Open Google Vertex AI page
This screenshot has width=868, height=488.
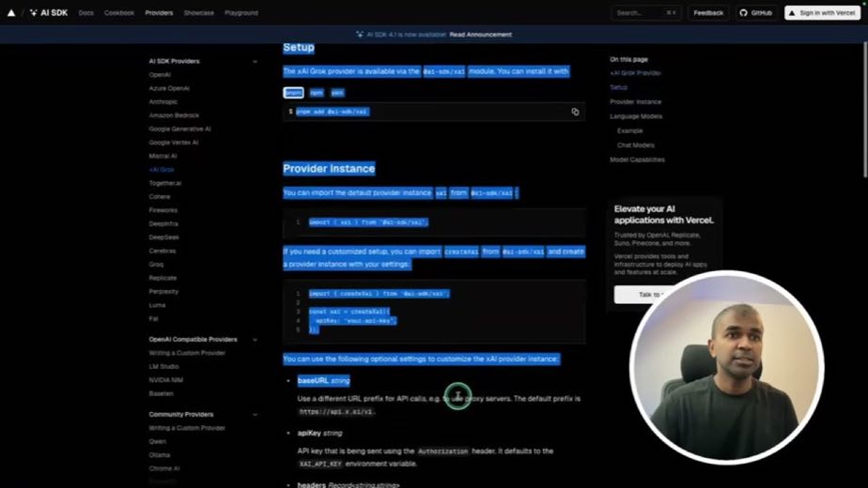[x=173, y=143]
